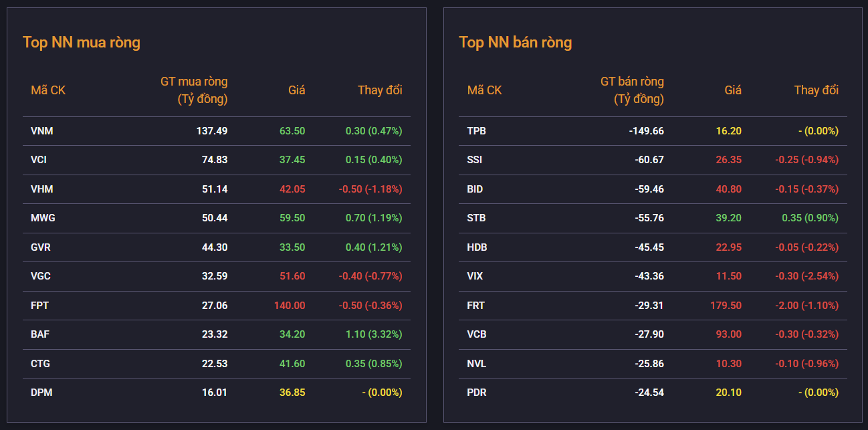The width and height of the screenshot is (868, 430).
Task: Click VHM net buy value 51.14
Action: click(x=215, y=189)
